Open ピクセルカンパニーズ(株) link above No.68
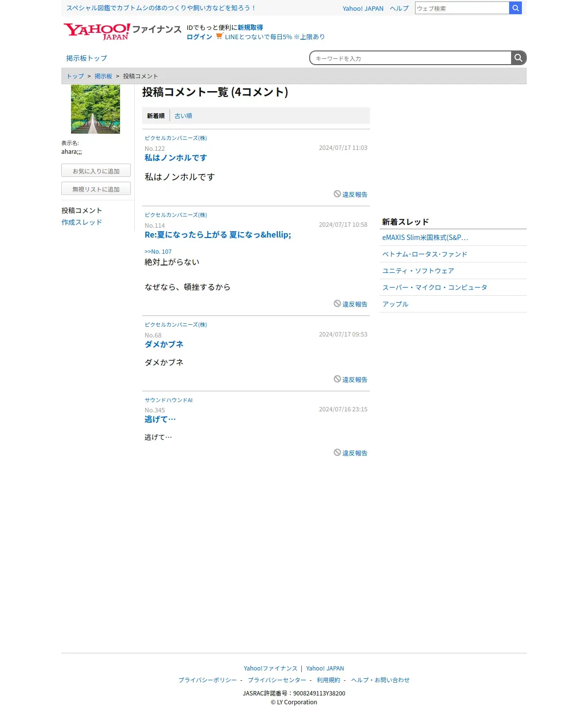588x718 pixels. 176,325
